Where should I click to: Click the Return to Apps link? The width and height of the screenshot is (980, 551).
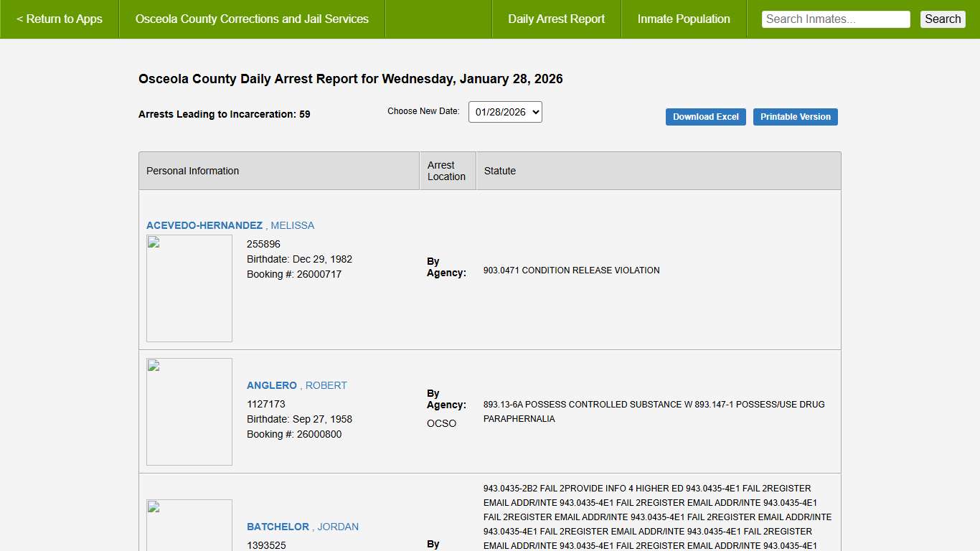tap(60, 19)
